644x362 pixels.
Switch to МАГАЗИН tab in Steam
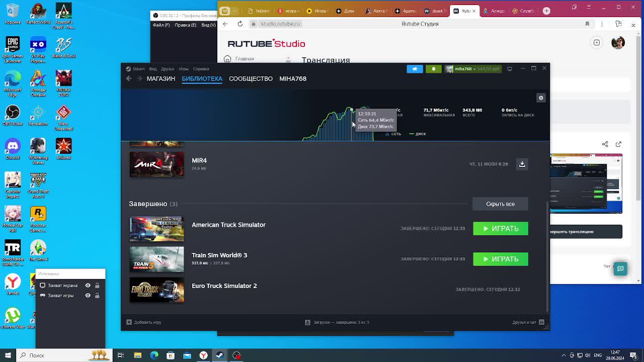click(160, 78)
